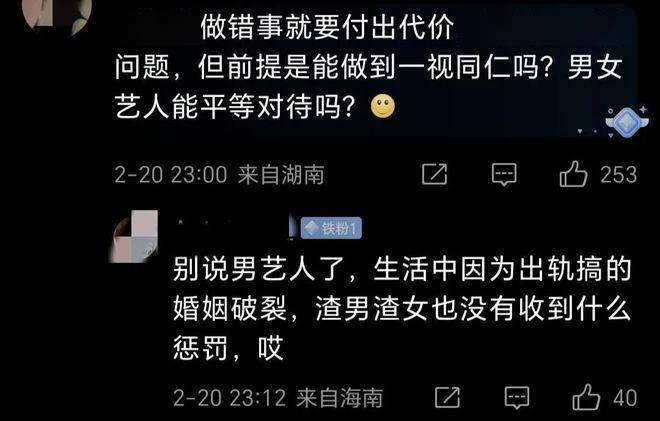Open the 253 like count
Image resolution: width=660 pixels, height=421 pixels.
click(x=618, y=174)
